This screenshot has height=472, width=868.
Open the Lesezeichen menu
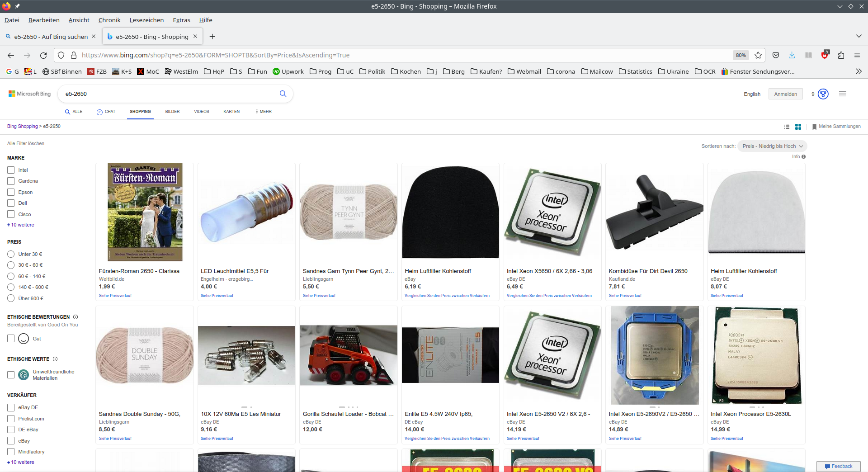tap(146, 20)
